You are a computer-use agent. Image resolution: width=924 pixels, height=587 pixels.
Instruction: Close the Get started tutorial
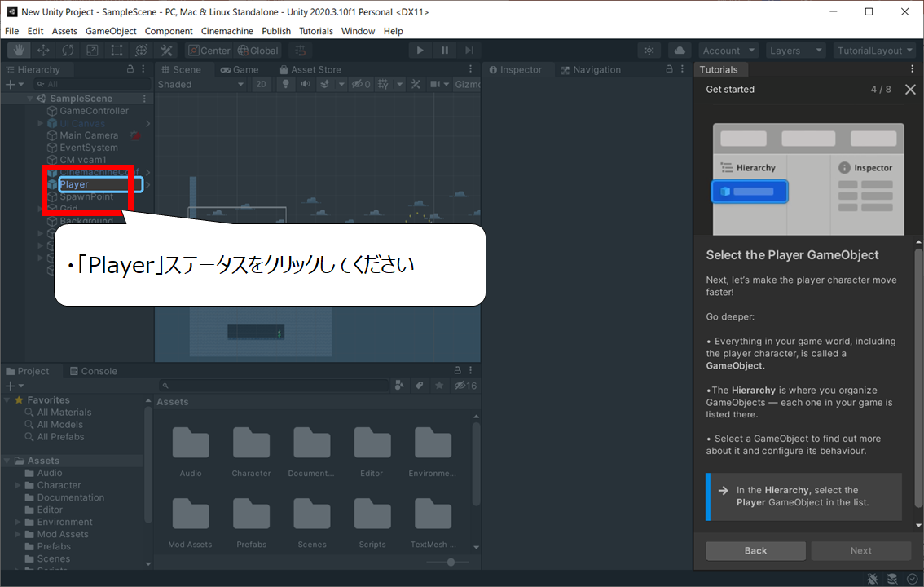910,90
